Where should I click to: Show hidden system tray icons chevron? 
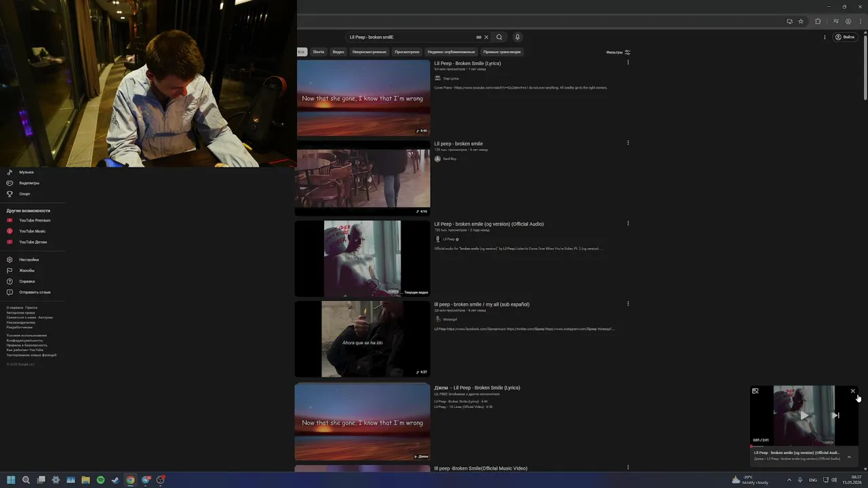(789, 480)
